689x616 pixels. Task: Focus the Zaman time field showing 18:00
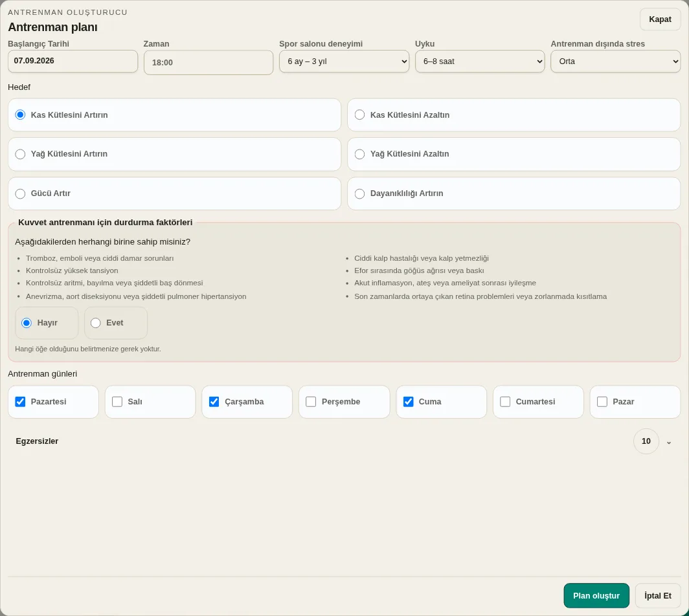coord(209,62)
